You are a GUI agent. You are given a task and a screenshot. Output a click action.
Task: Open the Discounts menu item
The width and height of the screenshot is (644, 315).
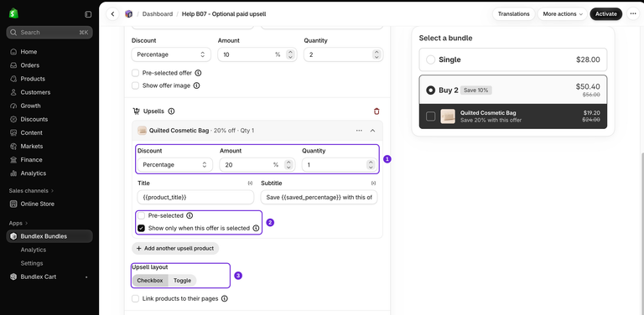pos(49,119)
